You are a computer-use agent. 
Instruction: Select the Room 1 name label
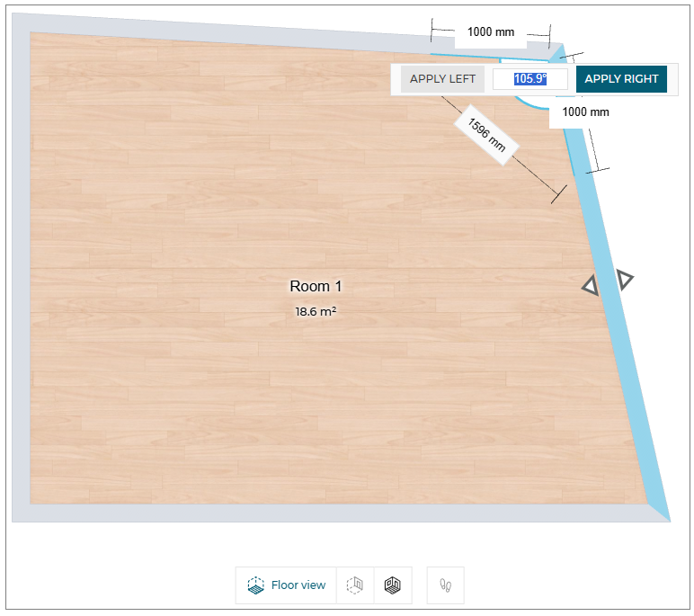click(316, 287)
